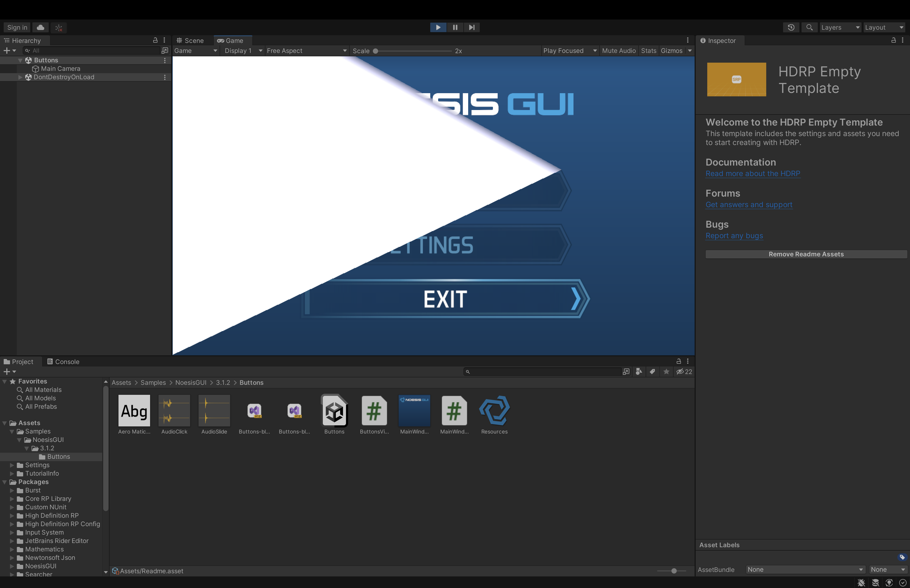
Task: Open the Layers dropdown
Action: coord(840,27)
